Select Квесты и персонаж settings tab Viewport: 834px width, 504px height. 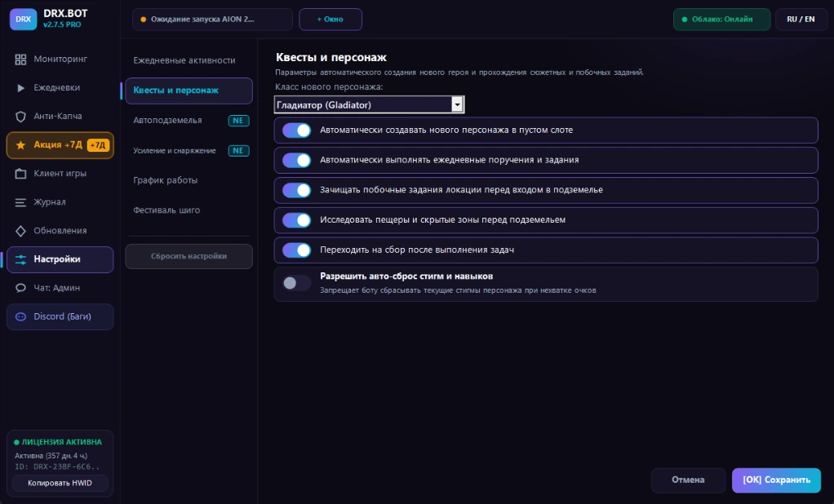point(189,91)
